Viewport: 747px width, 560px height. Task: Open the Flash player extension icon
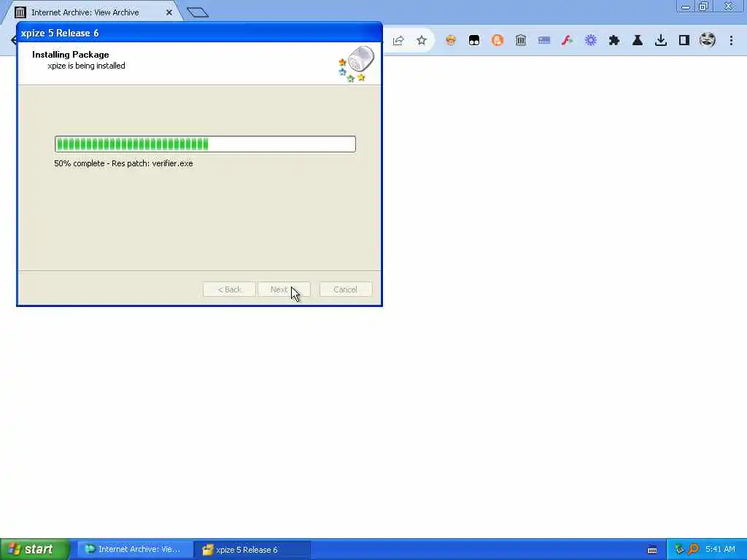(567, 41)
